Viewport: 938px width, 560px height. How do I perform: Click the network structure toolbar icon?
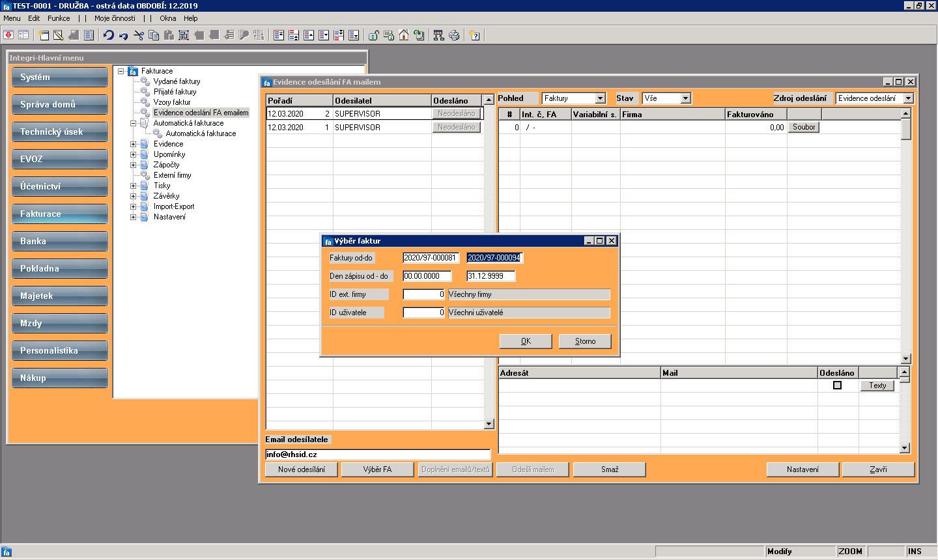pos(438,35)
